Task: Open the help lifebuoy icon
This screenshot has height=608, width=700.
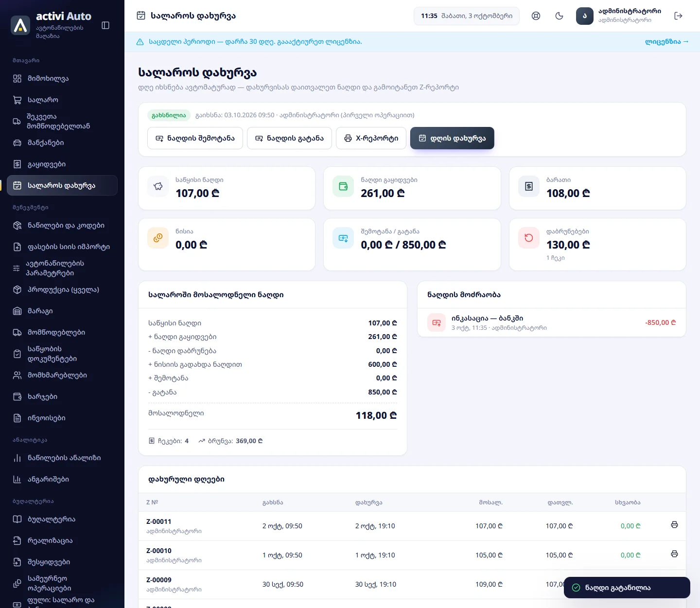Action: tap(536, 16)
